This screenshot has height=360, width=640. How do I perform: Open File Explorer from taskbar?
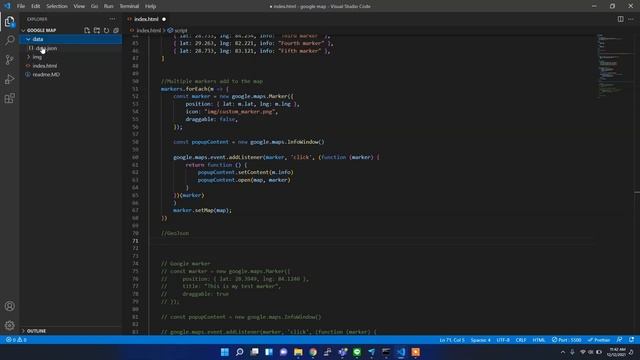pos(298,352)
